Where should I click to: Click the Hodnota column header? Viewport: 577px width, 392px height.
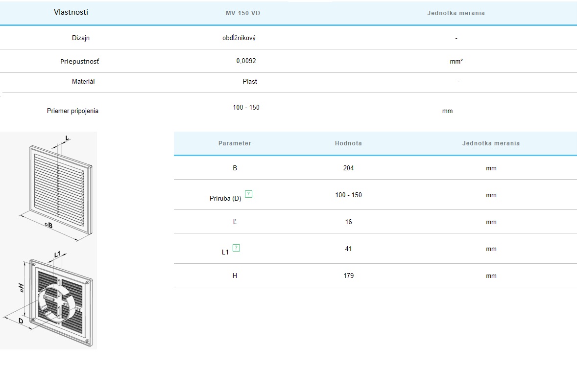(x=348, y=143)
